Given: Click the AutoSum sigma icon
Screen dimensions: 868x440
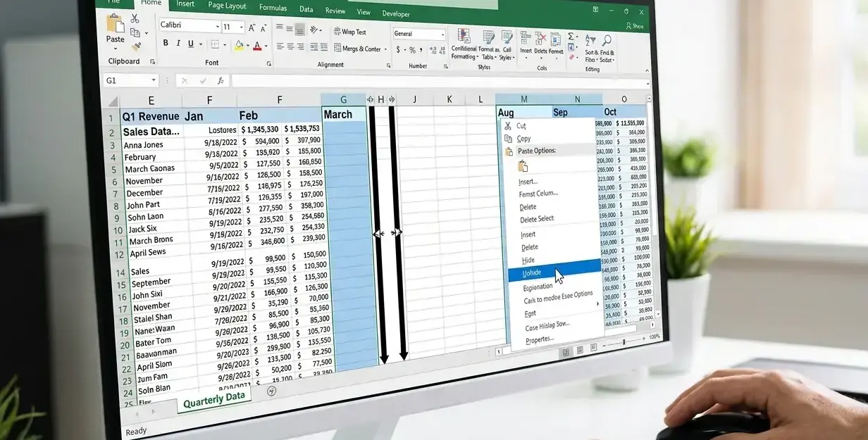Looking at the screenshot, I should 571,36.
